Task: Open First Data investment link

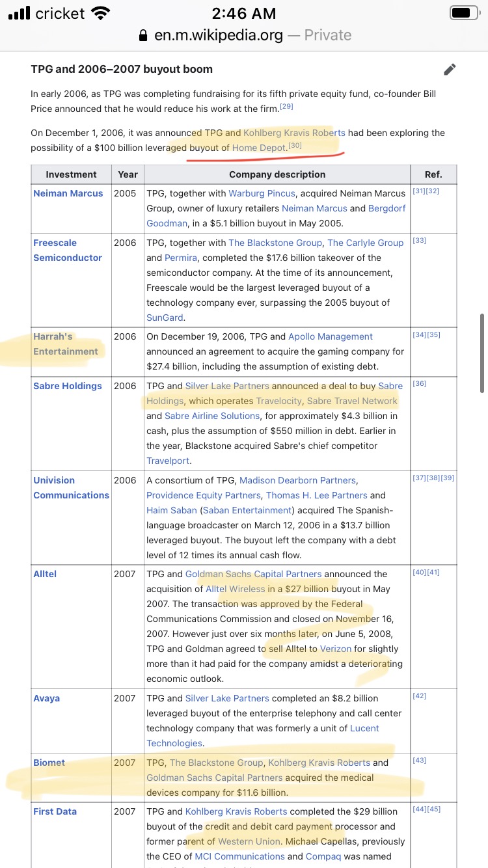Action: pos(55,811)
